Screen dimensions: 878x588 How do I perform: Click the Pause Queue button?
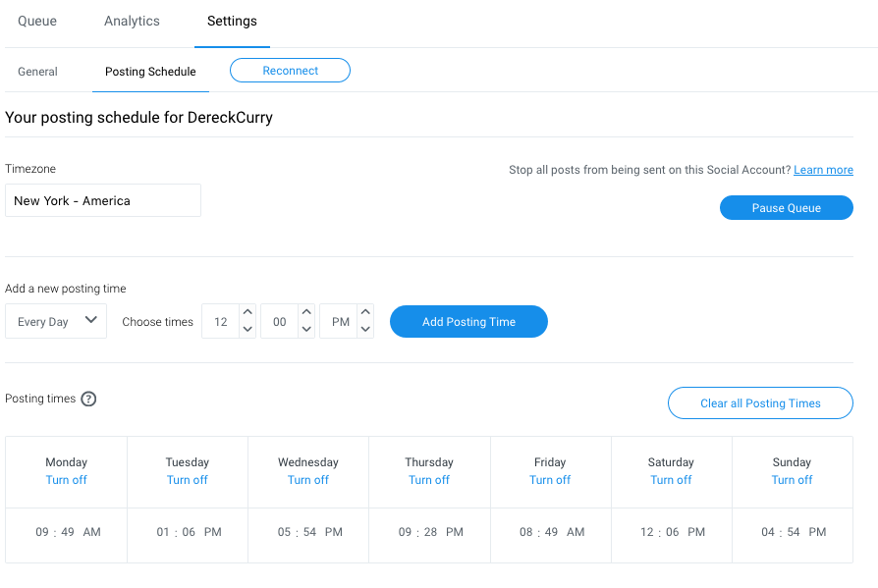(786, 207)
